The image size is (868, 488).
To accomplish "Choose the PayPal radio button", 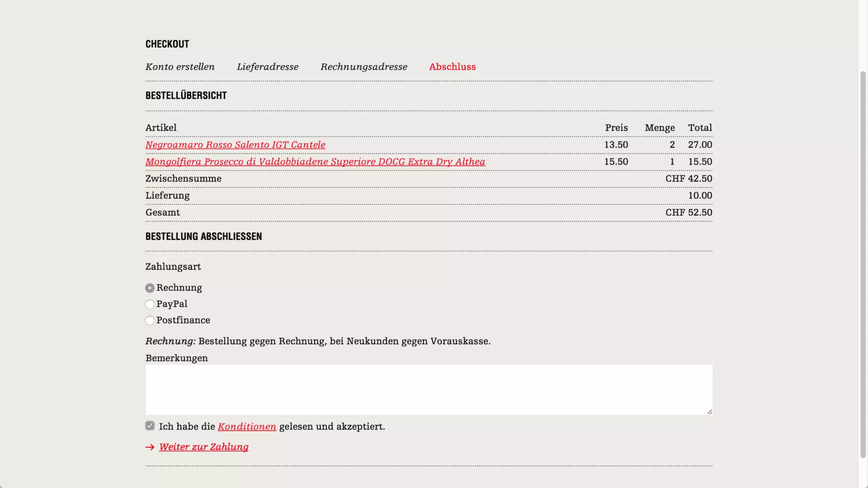I will 150,304.
